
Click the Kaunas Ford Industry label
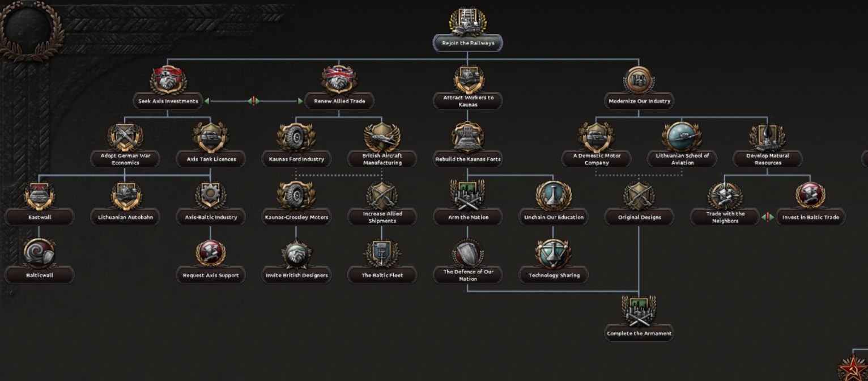(296, 159)
